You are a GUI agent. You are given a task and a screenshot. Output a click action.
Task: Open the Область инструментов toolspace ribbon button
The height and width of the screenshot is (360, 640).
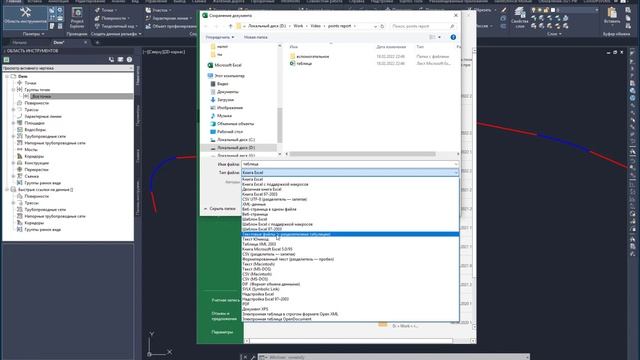pos(25,16)
